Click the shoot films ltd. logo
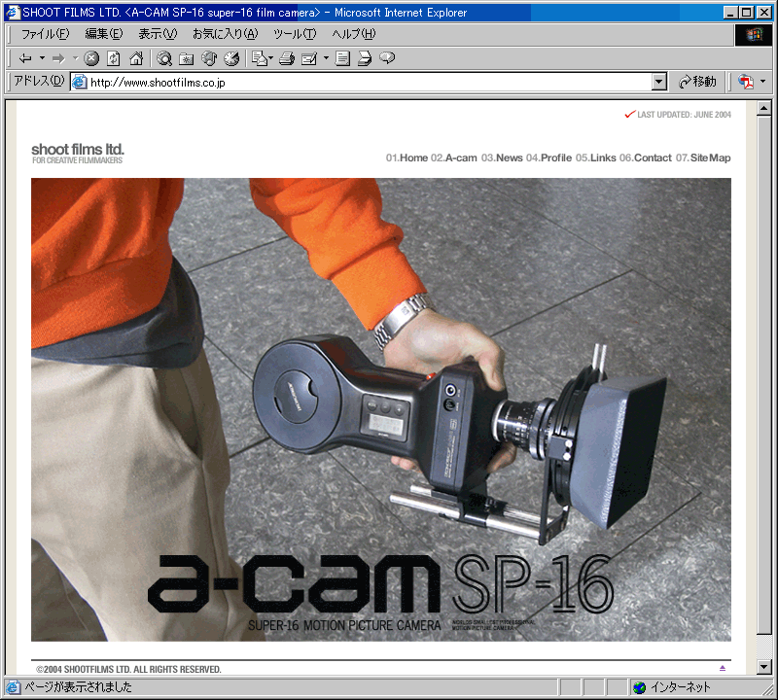 tap(78, 150)
